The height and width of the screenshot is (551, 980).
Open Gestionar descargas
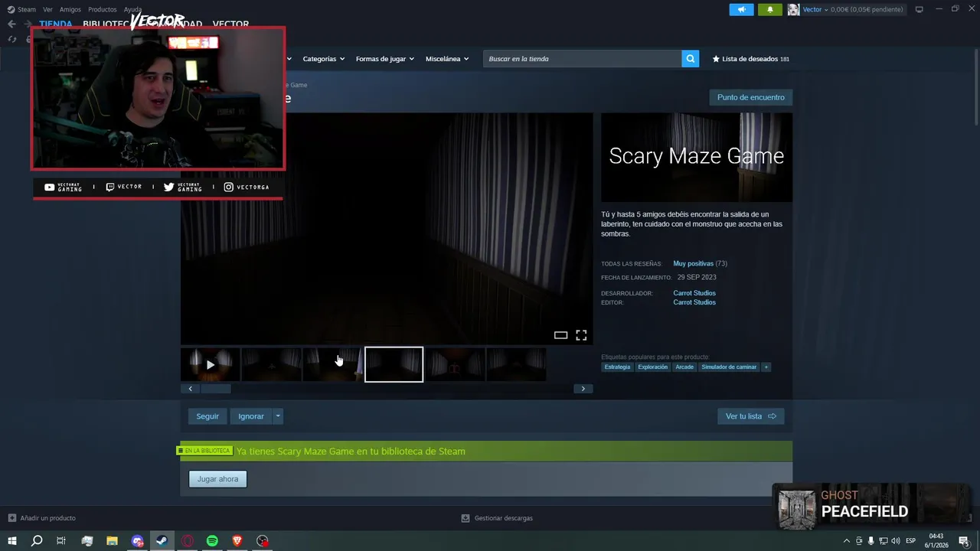[x=503, y=518]
